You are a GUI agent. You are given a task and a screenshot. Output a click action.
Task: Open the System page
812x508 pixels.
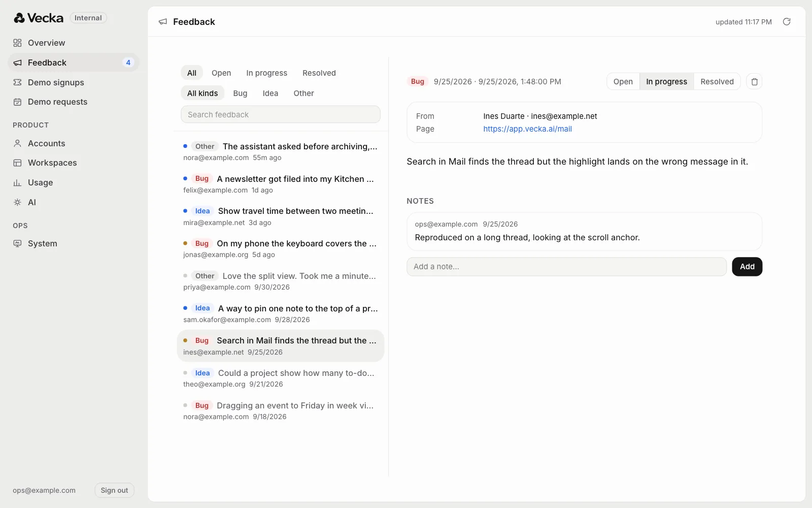(x=74, y=243)
